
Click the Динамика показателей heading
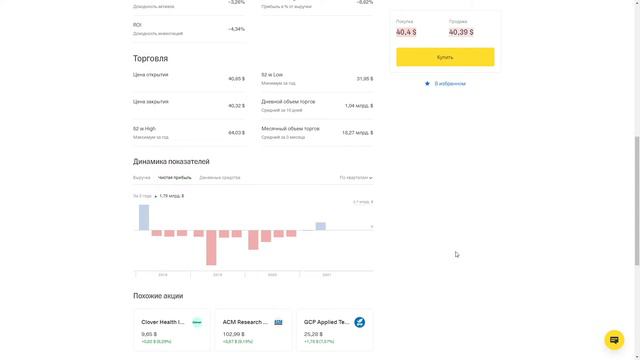tap(171, 162)
